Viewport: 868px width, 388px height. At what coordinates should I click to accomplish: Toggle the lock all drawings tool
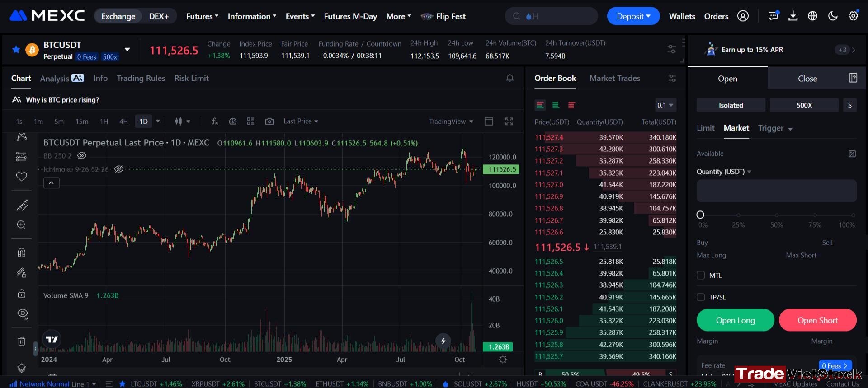(21, 293)
